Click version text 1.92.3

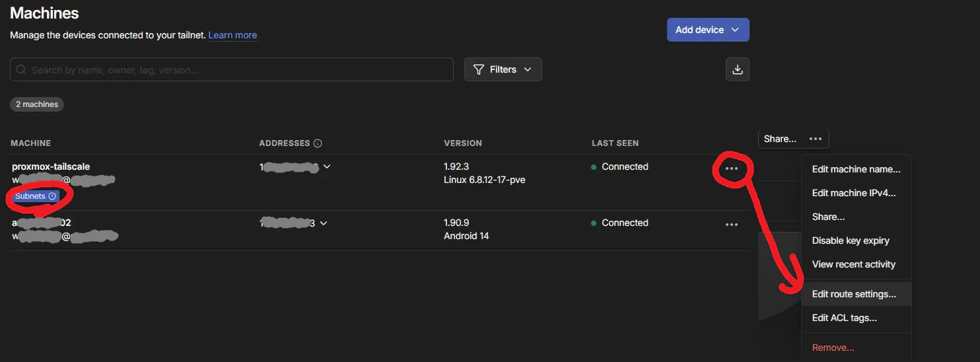(x=456, y=166)
